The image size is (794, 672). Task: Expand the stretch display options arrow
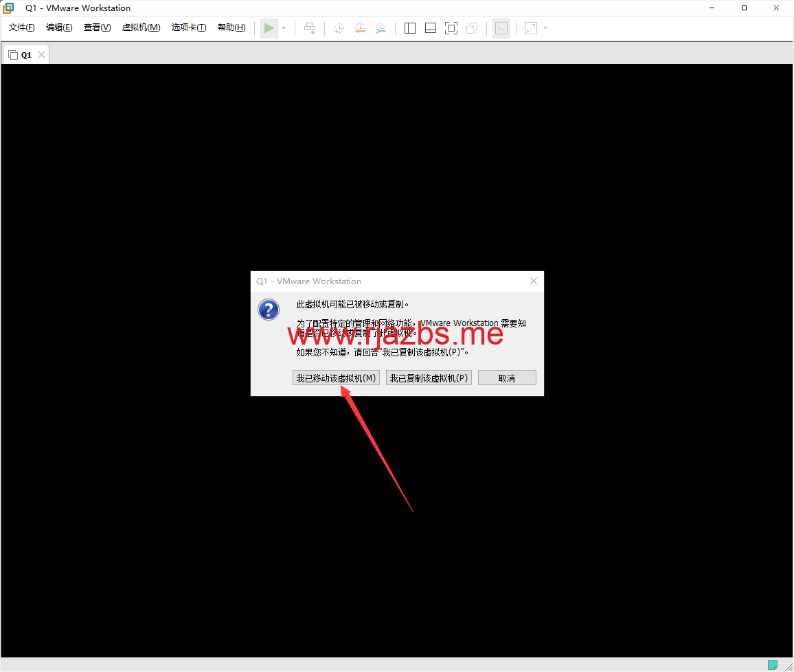pos(545,28)
